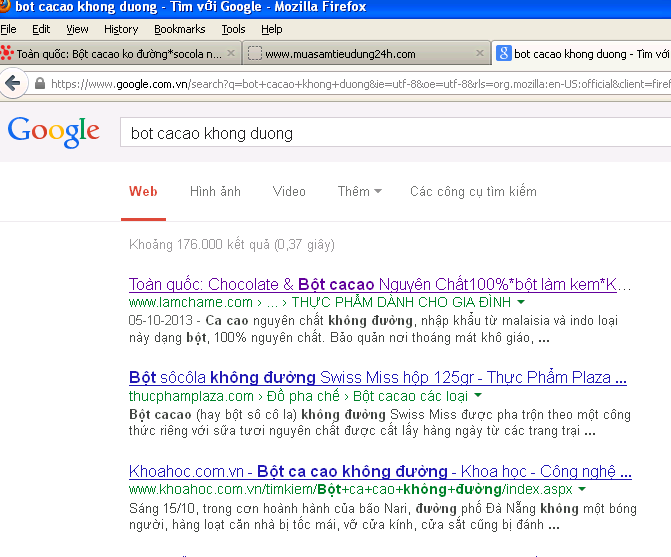
Task: Click the back navigation arrow
Action: (13, 83)
